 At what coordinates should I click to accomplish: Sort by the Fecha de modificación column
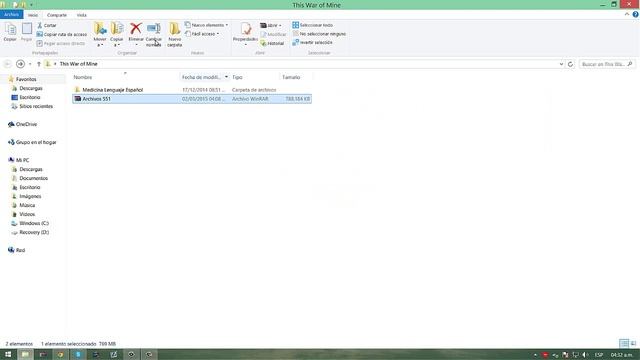(x=201, y=77)
